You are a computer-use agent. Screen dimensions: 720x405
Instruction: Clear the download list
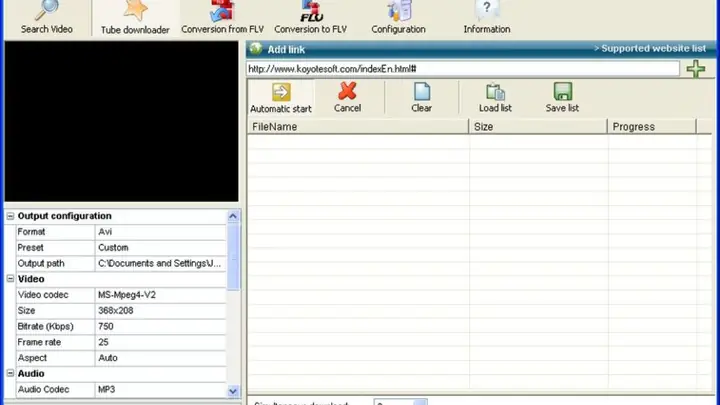click(x=422, y=97)
